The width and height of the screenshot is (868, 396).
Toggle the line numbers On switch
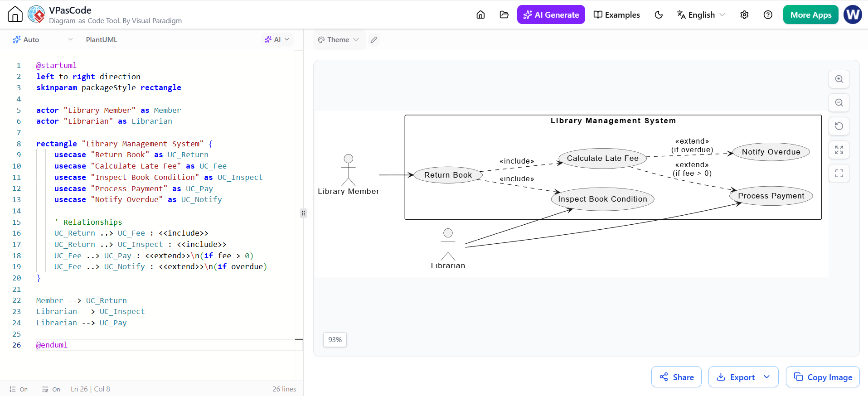click(x=19, y=389)
